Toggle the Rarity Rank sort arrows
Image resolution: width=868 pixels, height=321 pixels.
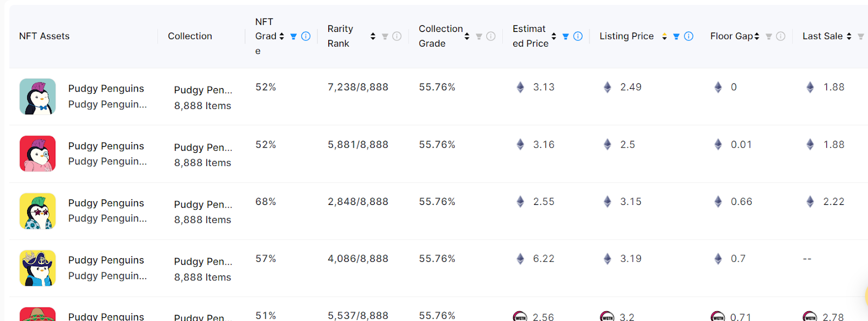373,36
